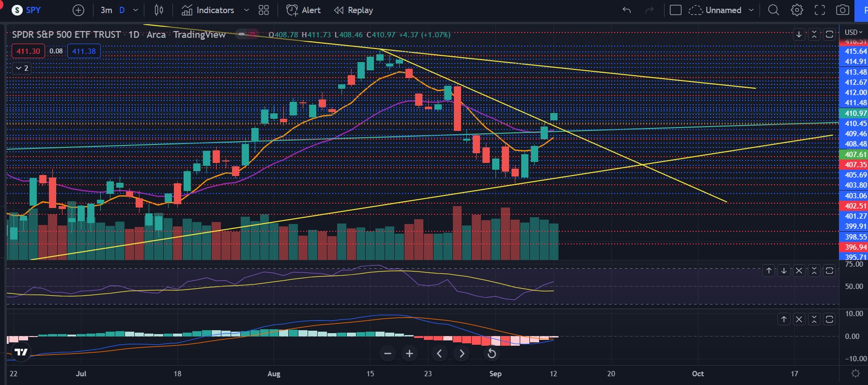Open the time interval dropdown chevron
The width and height of the screenshot is (868, 385).
click(x=136, y=10)
